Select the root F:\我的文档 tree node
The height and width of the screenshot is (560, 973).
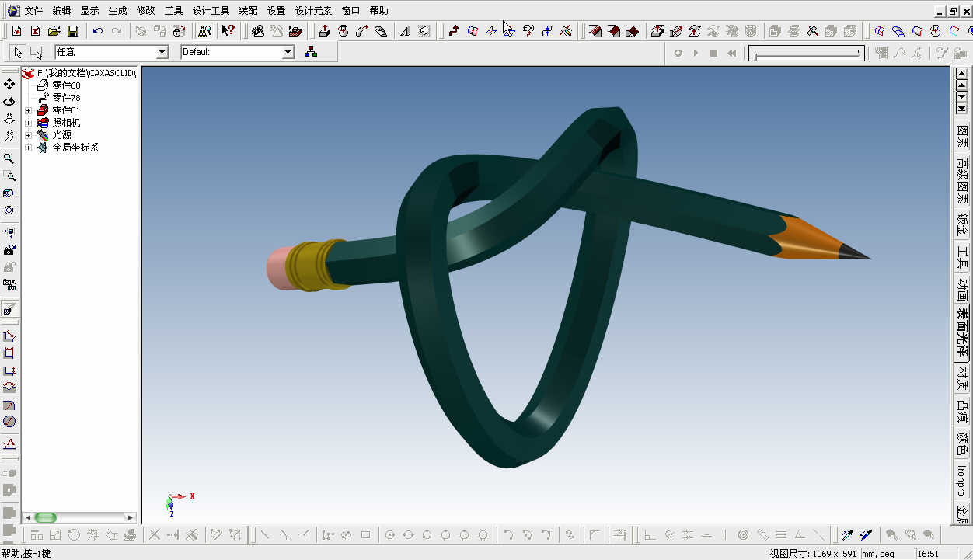[x=86, y=73]
